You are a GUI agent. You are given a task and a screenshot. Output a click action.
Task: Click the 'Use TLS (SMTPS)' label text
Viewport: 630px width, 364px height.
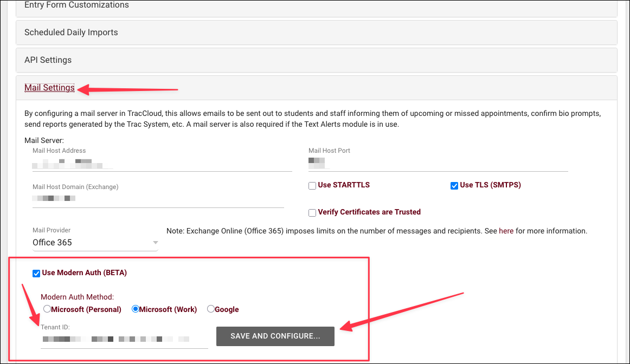pyautogui.click(x=490, y=185)
